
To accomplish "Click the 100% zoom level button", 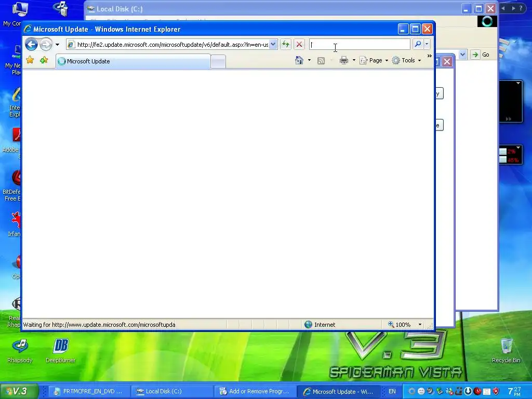I will click(x=400, y=325).
